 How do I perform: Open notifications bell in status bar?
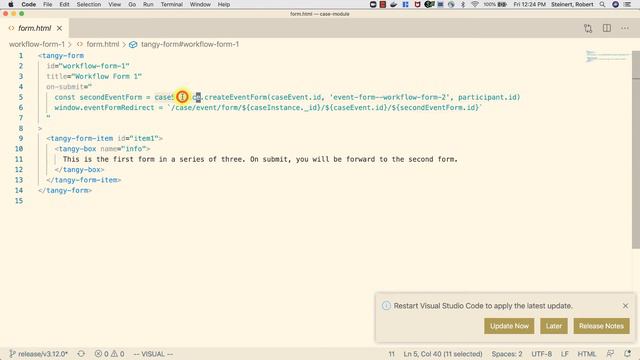[628, 354]
